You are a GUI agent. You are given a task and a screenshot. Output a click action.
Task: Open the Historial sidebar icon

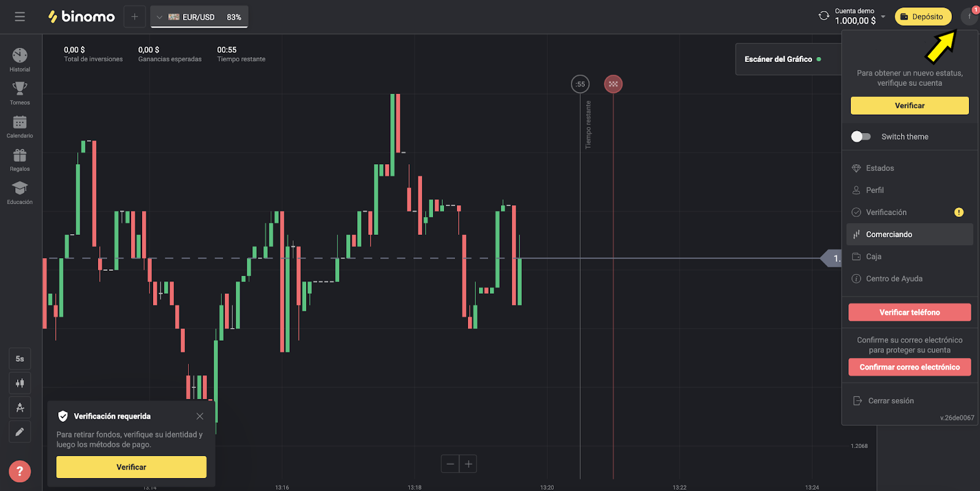[x=20, y=56]
